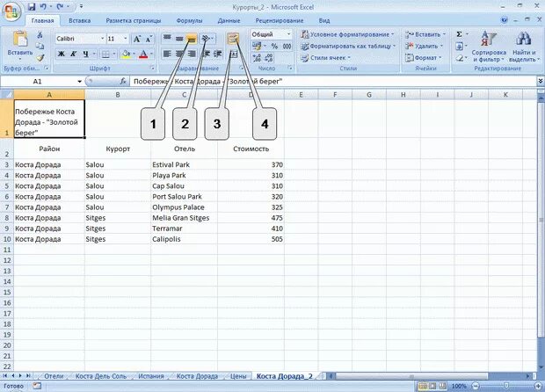Align text left horizontally
545x392 pixels.
point(167,54)
